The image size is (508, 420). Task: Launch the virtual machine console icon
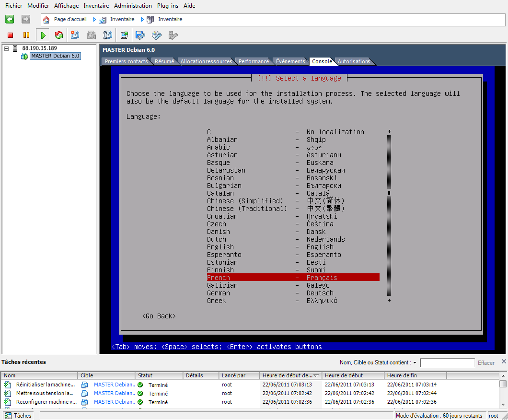(124, 35)
